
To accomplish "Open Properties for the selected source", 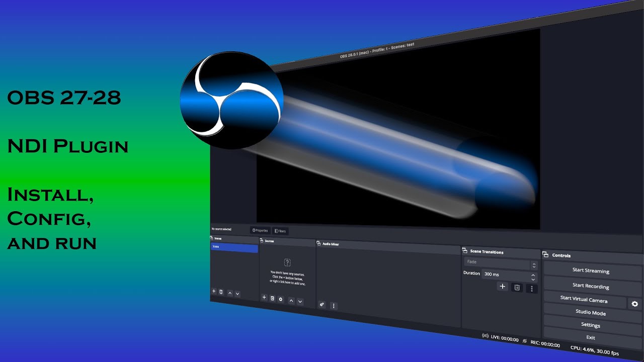I will [x=260, y=231].
